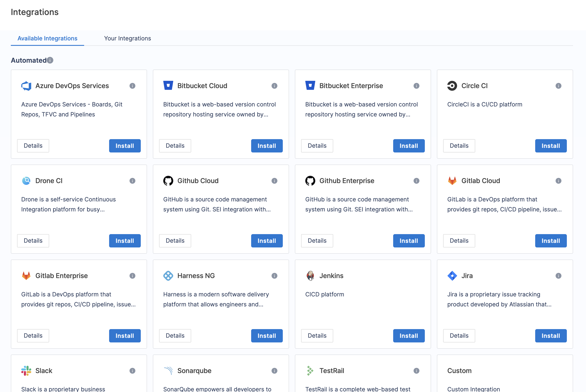Install the Jenkins integration
586x392 pixels.
pos(409,336)
